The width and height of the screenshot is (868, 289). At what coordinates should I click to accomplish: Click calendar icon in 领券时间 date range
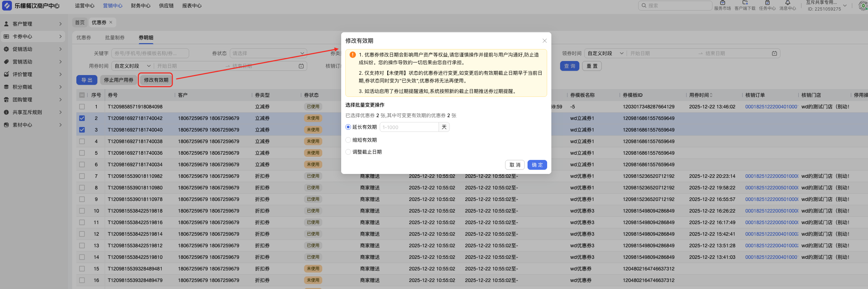(x=774, y=53)
